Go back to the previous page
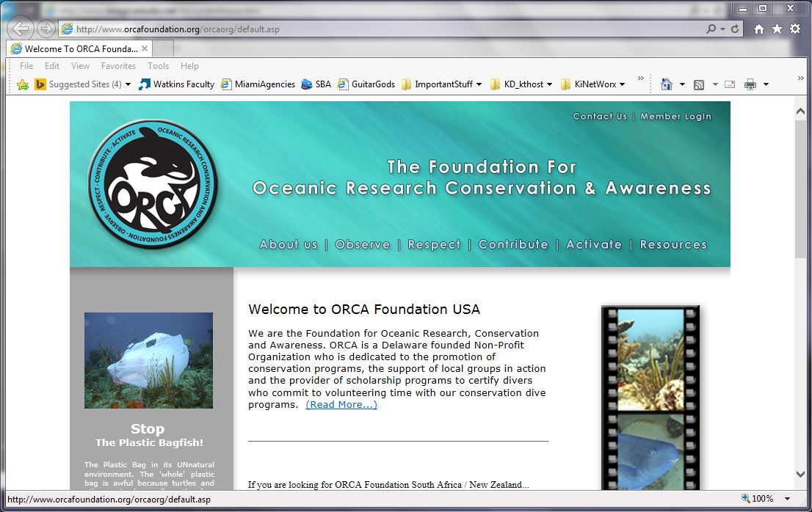 coord(21,29)
